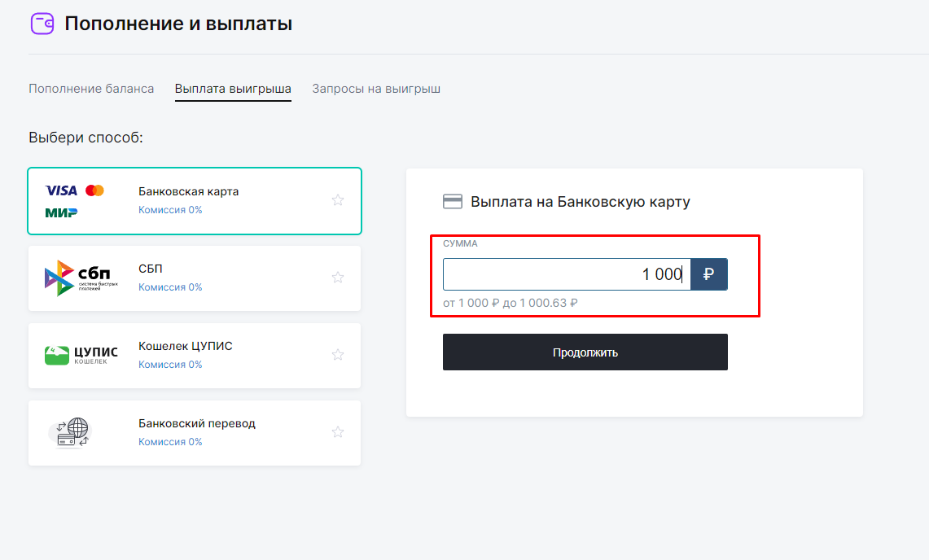Click the Mastercard logo icon
The image size is (929, 560).
96,189
